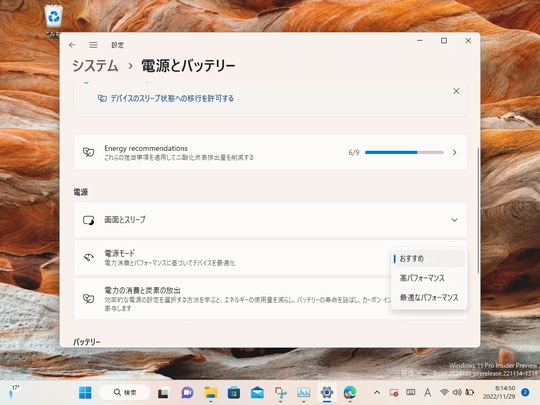Open Task View on the taskbar

(163, 393)
